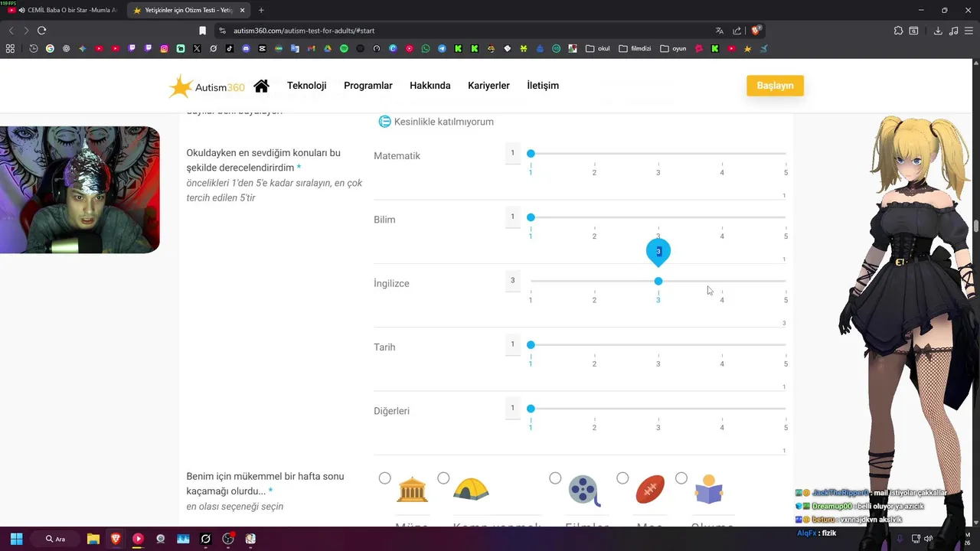
Task: Close the Yetişkinler için Otizm Testi tab
Action: click(x=243, y=10)
